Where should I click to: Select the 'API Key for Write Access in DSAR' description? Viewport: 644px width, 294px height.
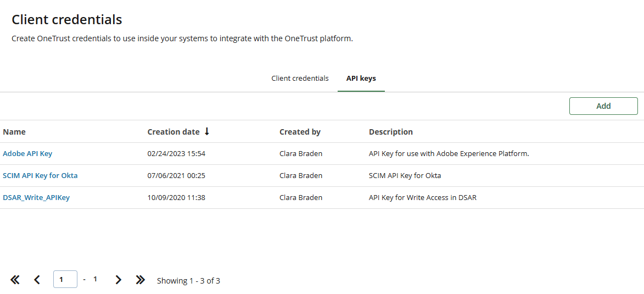(x=422, y=198)
